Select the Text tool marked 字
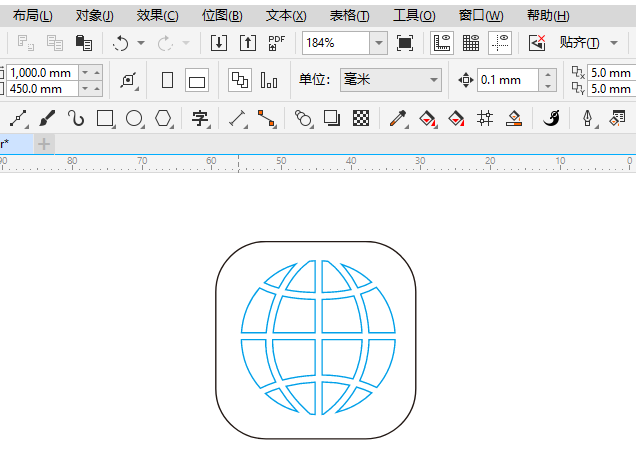 tap(200, 118)
